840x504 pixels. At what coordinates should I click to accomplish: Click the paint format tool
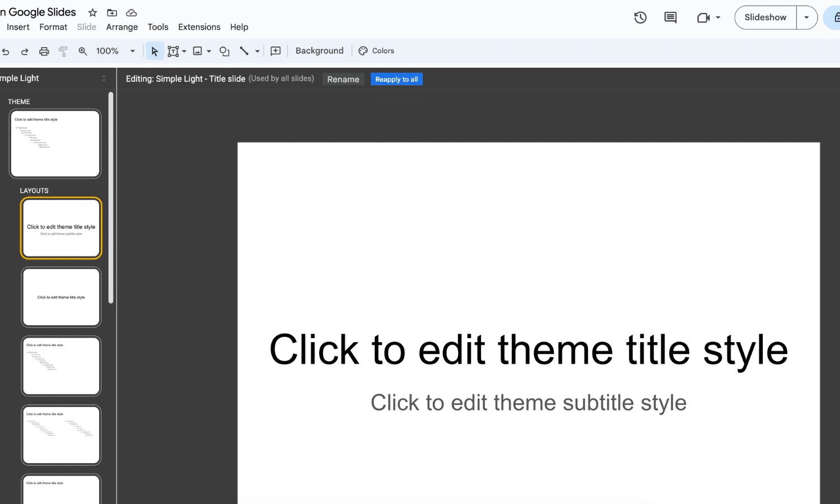pos(63,50)
